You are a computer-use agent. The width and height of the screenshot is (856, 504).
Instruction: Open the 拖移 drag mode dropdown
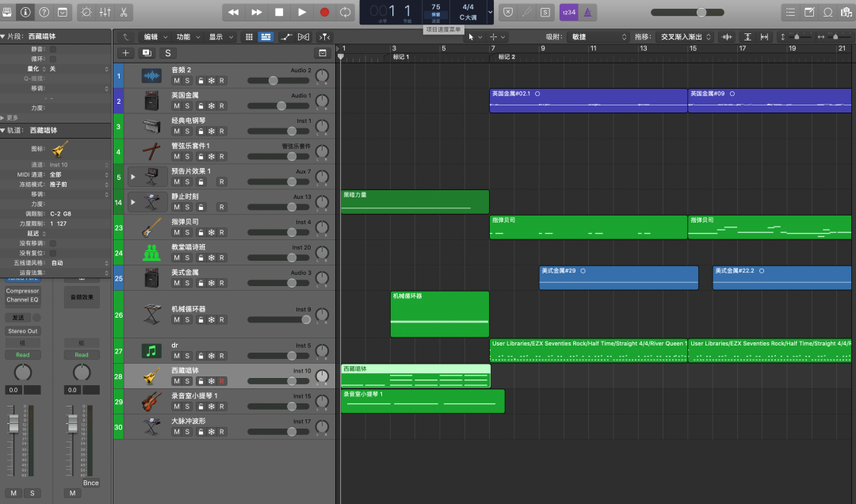tap(686, 37)
